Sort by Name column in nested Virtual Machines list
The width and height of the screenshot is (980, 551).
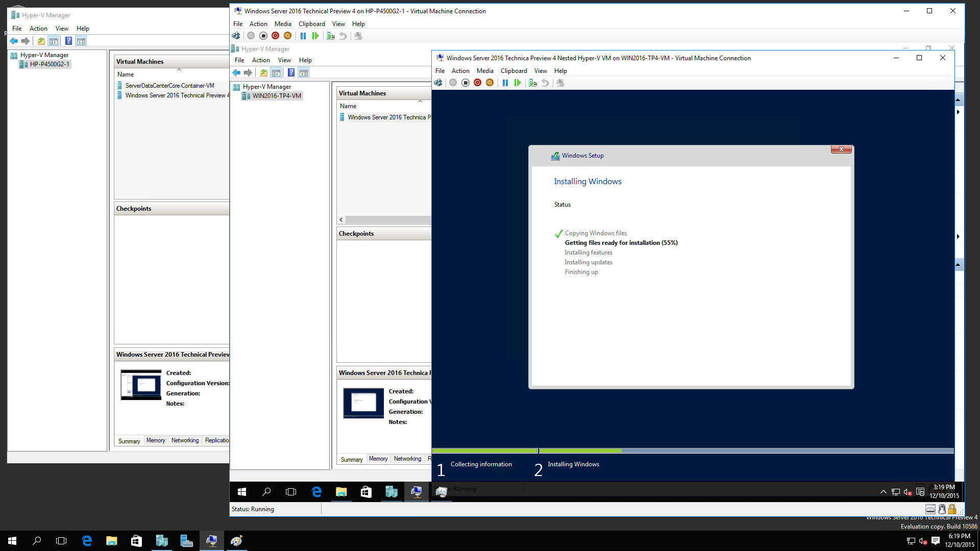click(x=348, y=106)
